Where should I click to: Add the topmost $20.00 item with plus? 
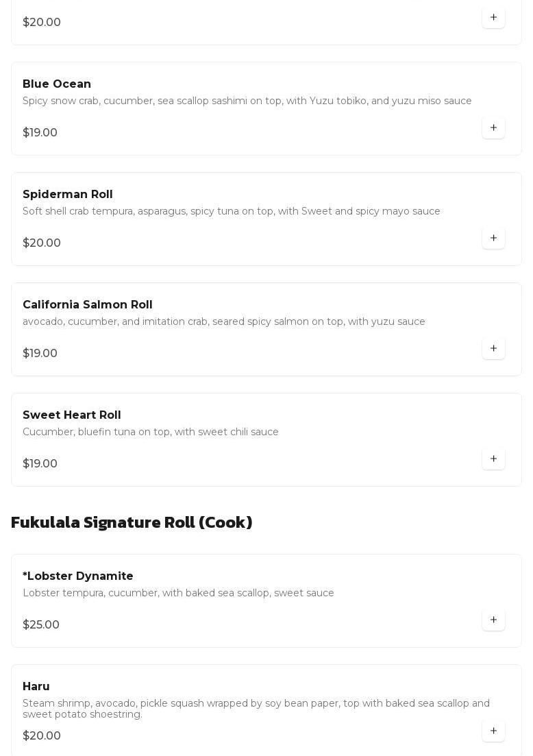coord(493,17)
